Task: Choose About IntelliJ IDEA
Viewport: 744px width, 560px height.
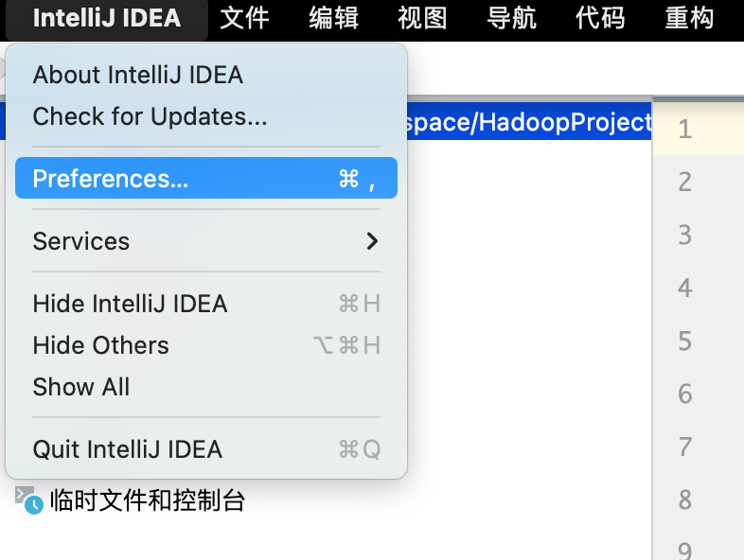Action: (x=138, y=75)
